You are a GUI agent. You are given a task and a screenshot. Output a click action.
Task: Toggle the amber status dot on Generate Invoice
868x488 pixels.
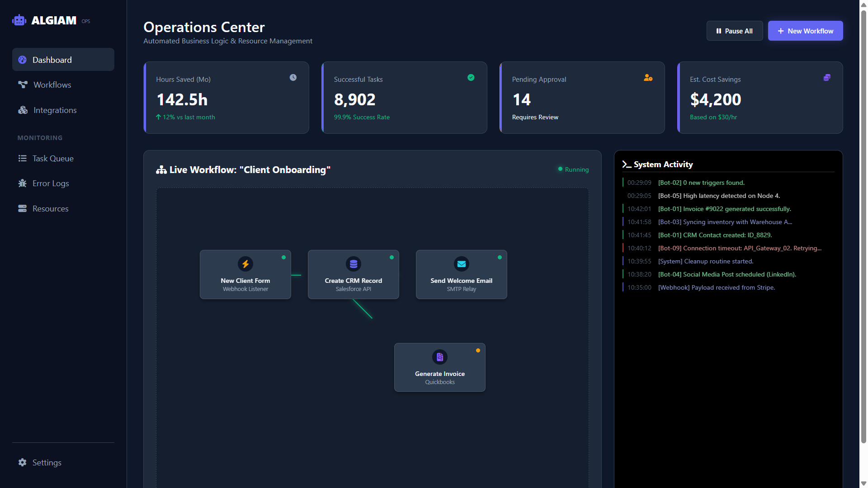pyautogui.click(x=478, y=350)
